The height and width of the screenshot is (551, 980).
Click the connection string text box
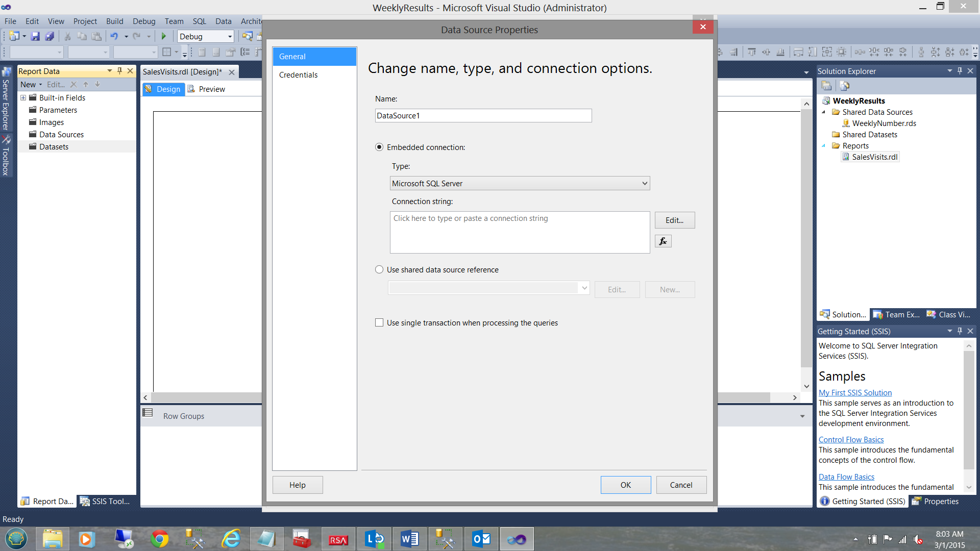[x=519, y=233]
